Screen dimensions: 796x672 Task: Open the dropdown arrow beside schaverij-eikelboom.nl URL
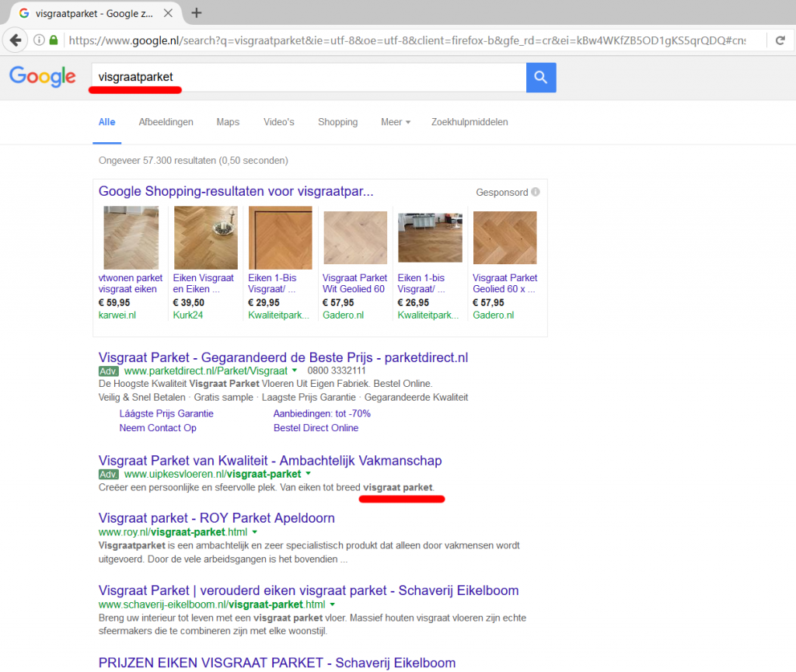pos(333,604)
